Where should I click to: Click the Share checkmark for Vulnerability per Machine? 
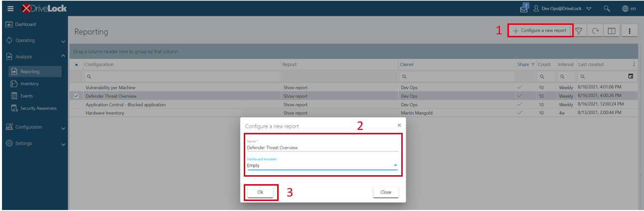point(520,88)
